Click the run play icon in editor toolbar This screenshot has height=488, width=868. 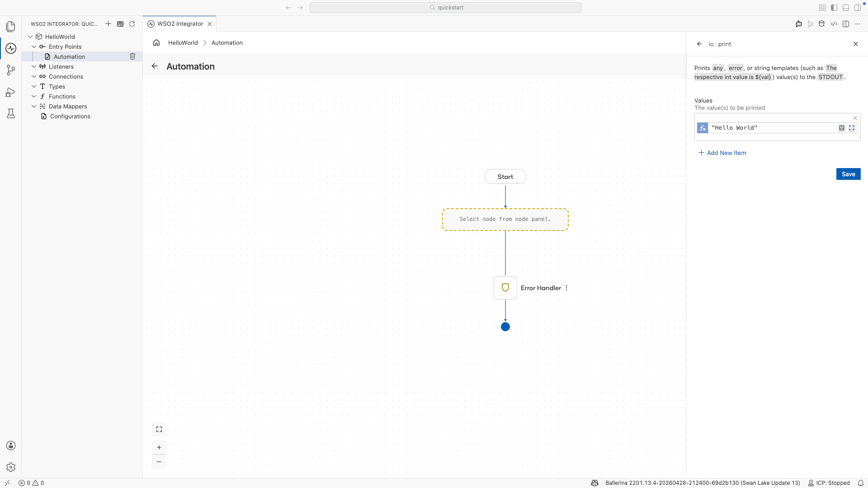811,24
